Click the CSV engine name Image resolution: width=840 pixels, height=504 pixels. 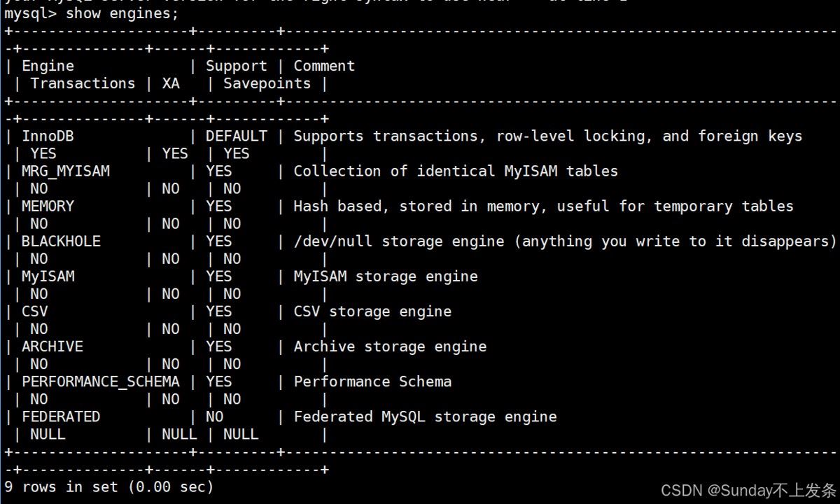pyautogui.click(x=35, y=311)
